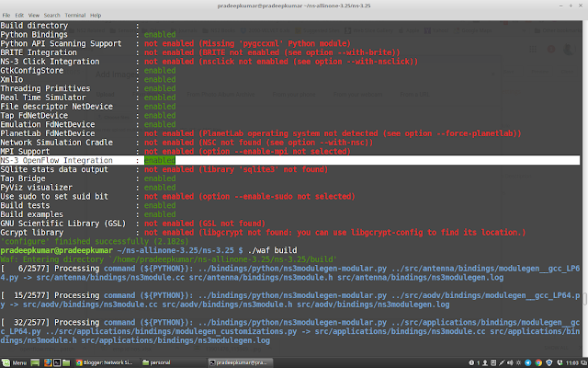Click the terminal window title bar text
588x368 pixels.
tap(294, 6)
